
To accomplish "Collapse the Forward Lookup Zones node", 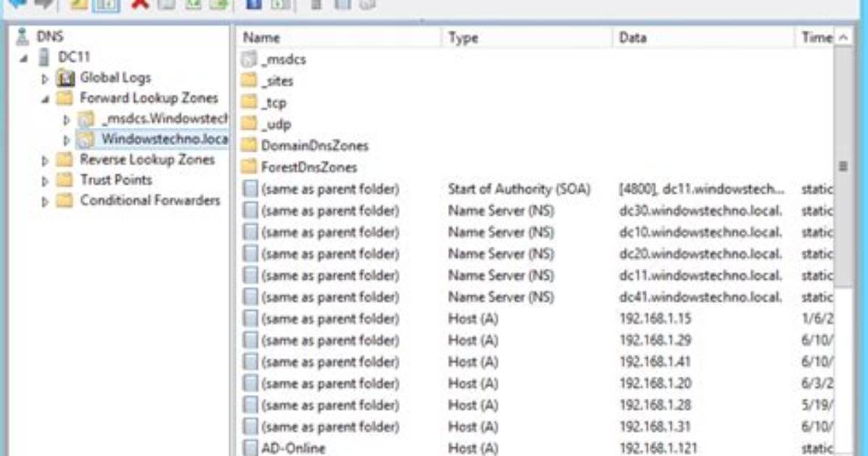I will 46,99.
